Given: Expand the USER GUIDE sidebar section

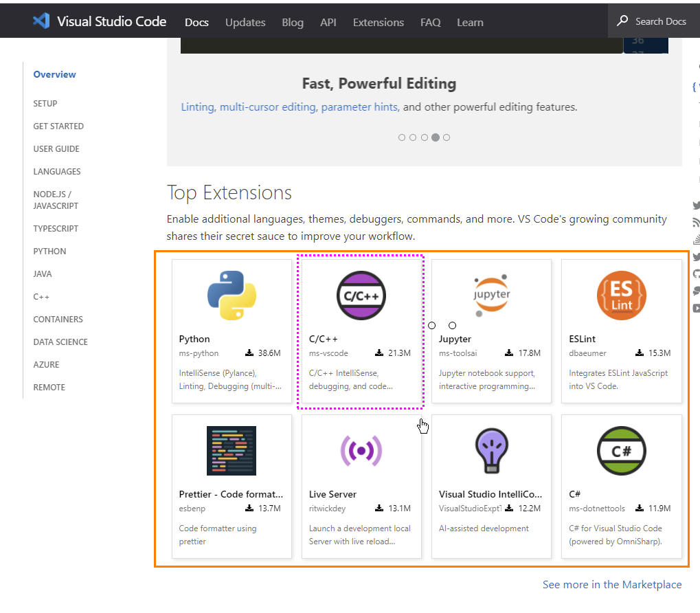Looking at the screenshot, I should (x=56, y=149).
